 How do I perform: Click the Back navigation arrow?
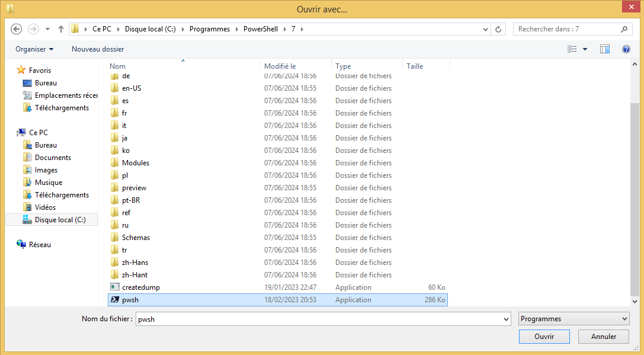pyautogui.click(x=17, y=29)
